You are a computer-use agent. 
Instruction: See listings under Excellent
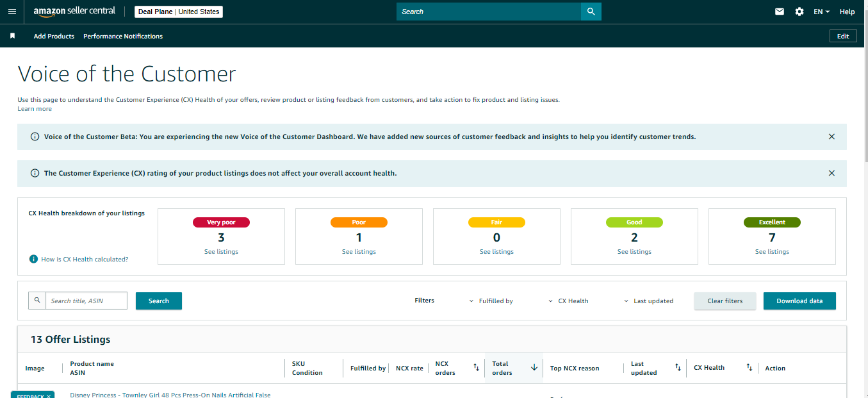pyautogui.click(x=772, y=251)
